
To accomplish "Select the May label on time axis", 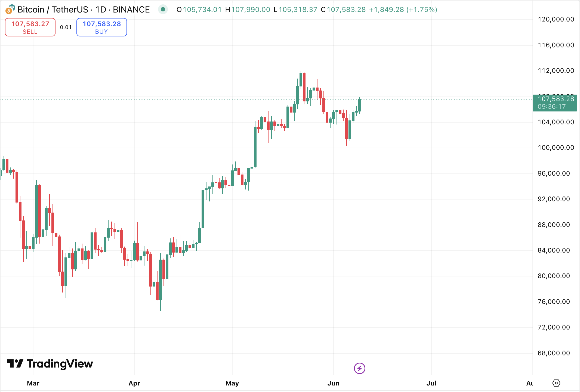I will click(232, 383).
